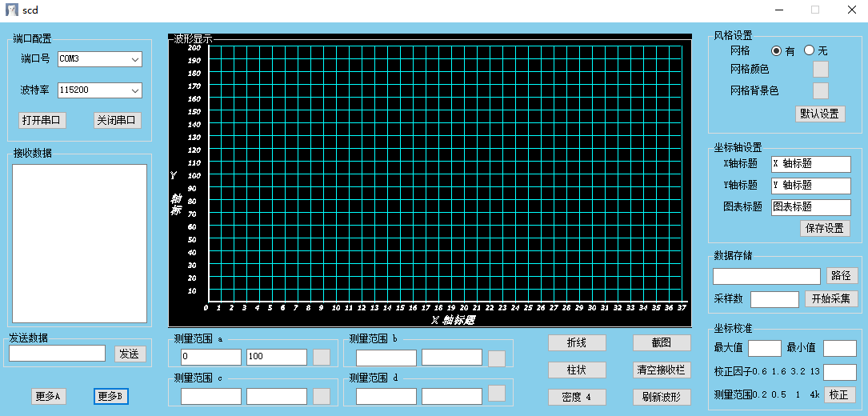Image resolution: width=868 pixels, height=416 pixels.
Task: Select the 有 grid radio button
Action: tap(777, 50)
